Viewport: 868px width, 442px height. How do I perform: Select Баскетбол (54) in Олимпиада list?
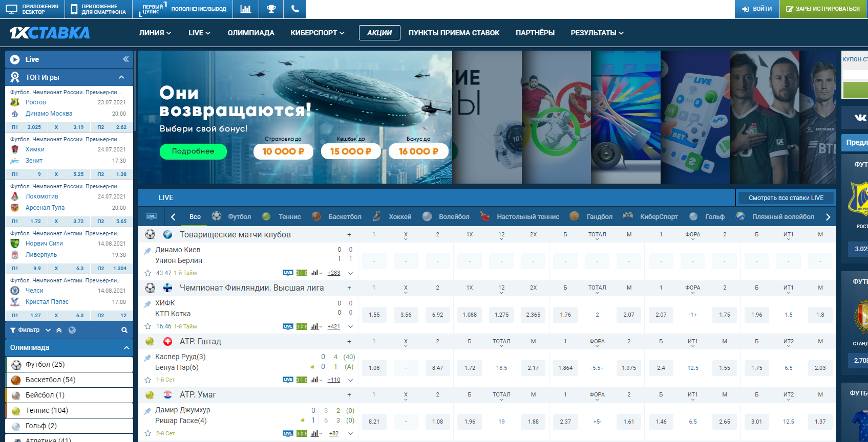[70, 380]
